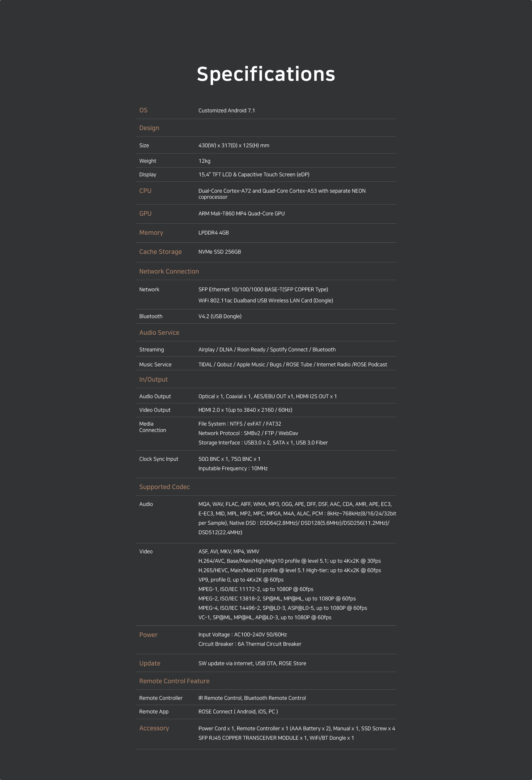Click the Memory LPDDR4 4GB value
The height and width of the screenshot is (780, 532).
213,233
